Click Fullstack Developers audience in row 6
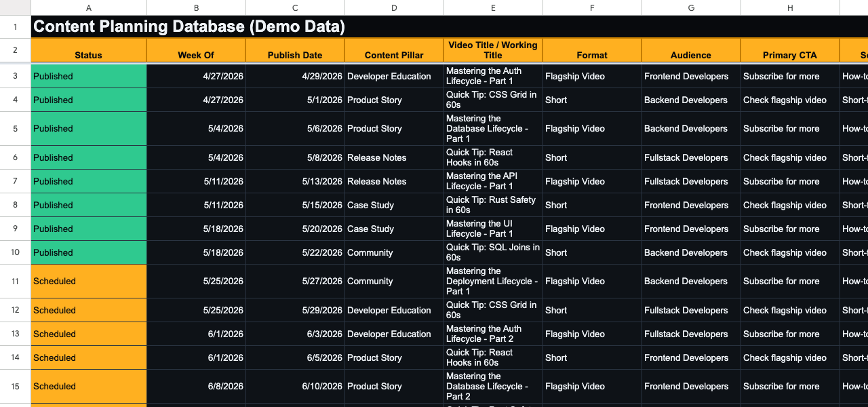 [691, 157]
